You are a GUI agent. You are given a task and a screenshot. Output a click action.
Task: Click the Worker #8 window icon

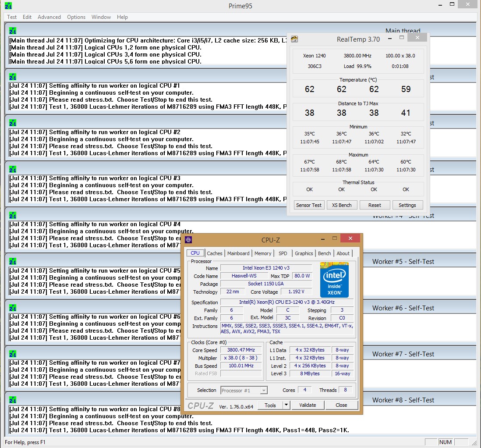(x=13, y=400)
